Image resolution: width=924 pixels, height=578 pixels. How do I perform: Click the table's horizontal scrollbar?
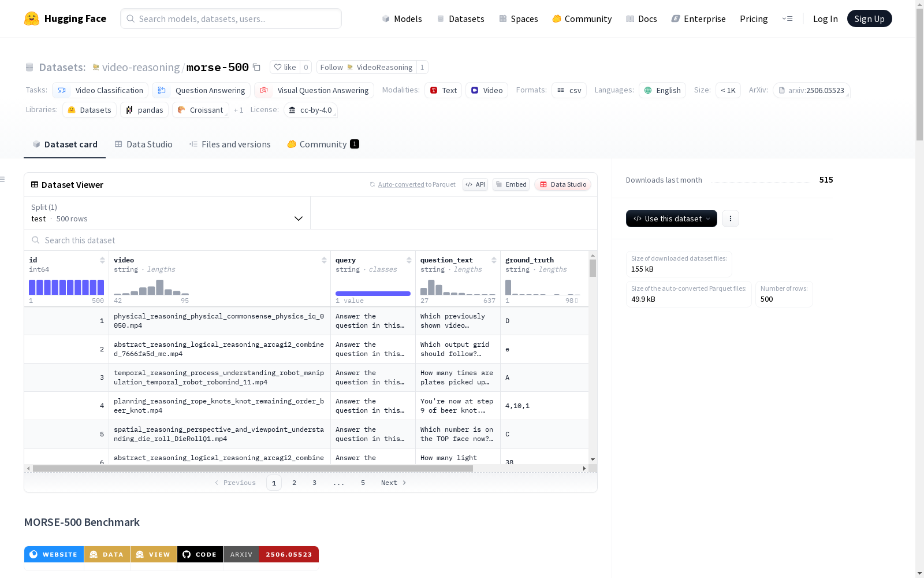click(x=253, y=468)
